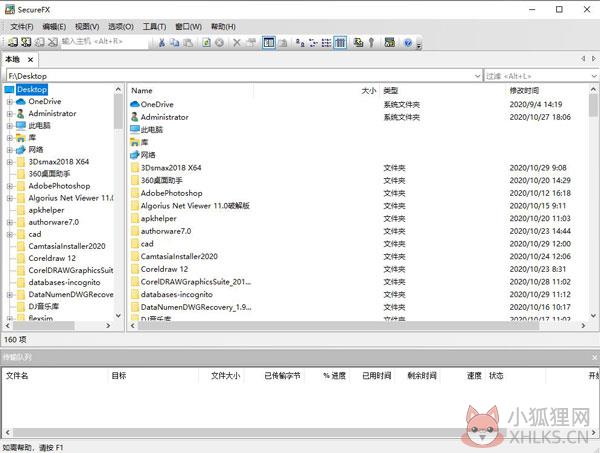Click the Connect toolbar icon
600x453 pixels.
point(13,42)
